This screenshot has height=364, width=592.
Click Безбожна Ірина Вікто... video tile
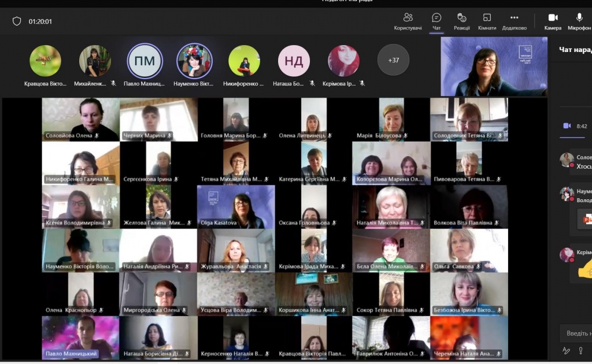[x=469, y=294]
